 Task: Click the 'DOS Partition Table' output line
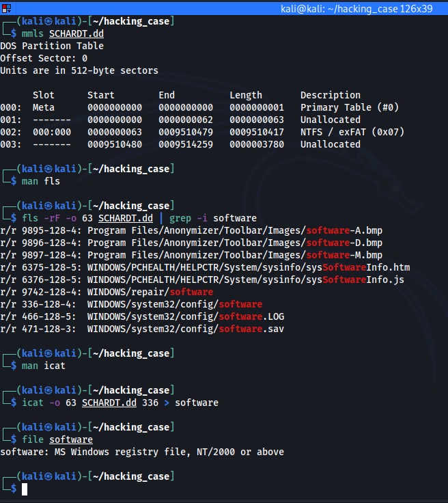pyautogui.click(x=52, y=46)
